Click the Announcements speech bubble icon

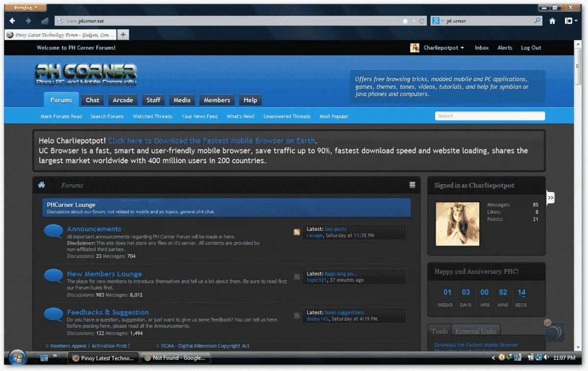click(53, 232)
